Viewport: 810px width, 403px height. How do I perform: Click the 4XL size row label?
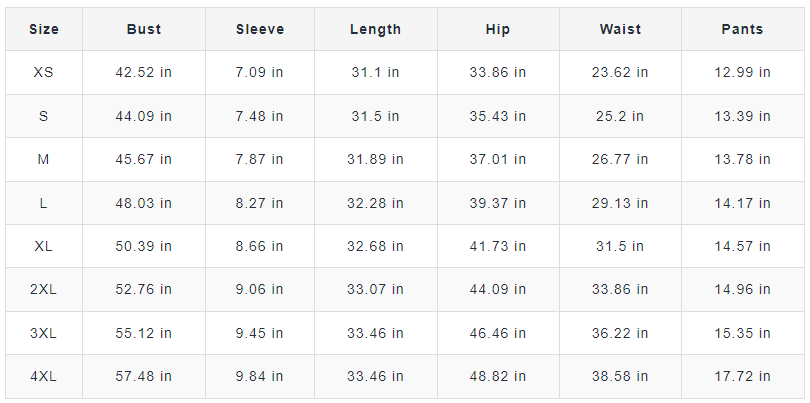(44, 376)
